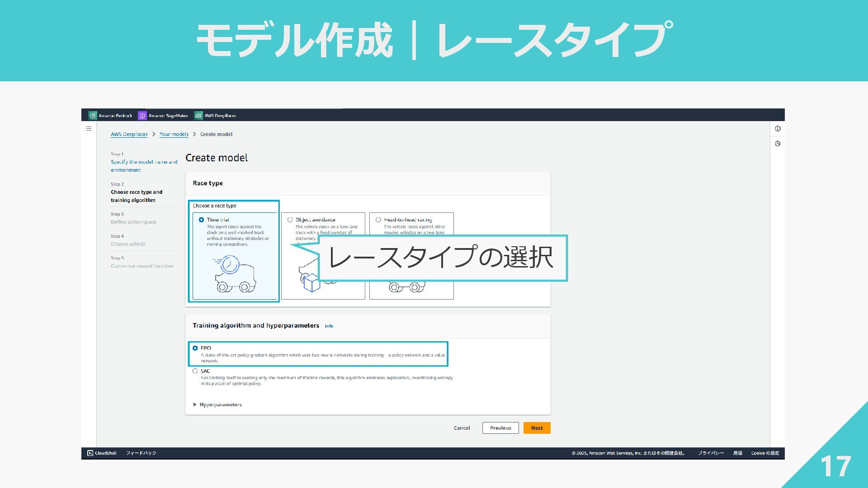Image resolution: width=868 pixels, height=488 pixels.
Task: Open the info panel circle icon
Action: coord(778,129)
